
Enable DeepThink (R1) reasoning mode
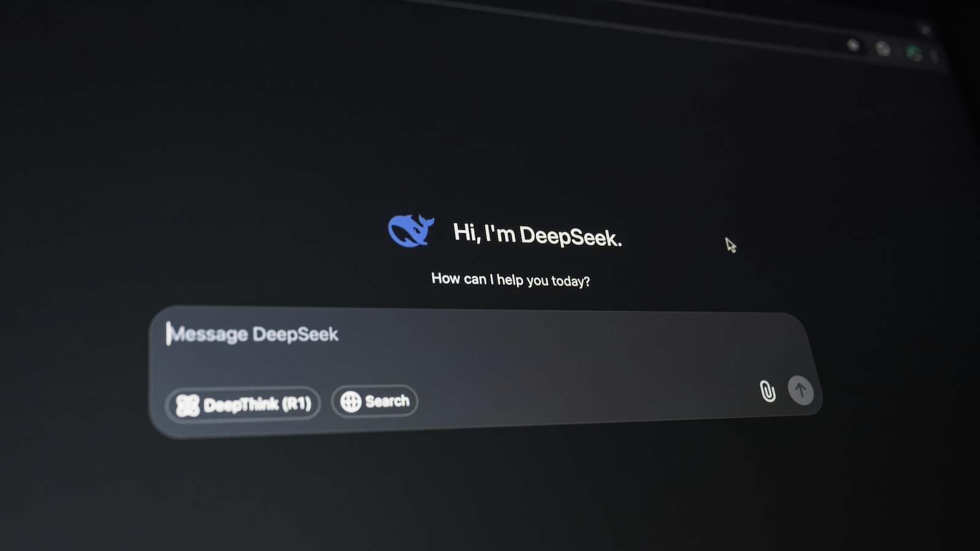click(x=243, y=404)
